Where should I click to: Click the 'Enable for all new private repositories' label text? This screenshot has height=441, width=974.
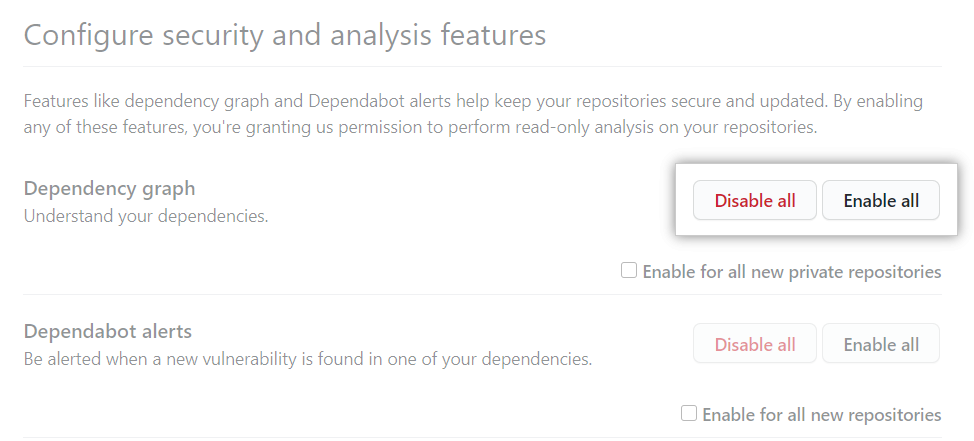(x=791, y=271)
